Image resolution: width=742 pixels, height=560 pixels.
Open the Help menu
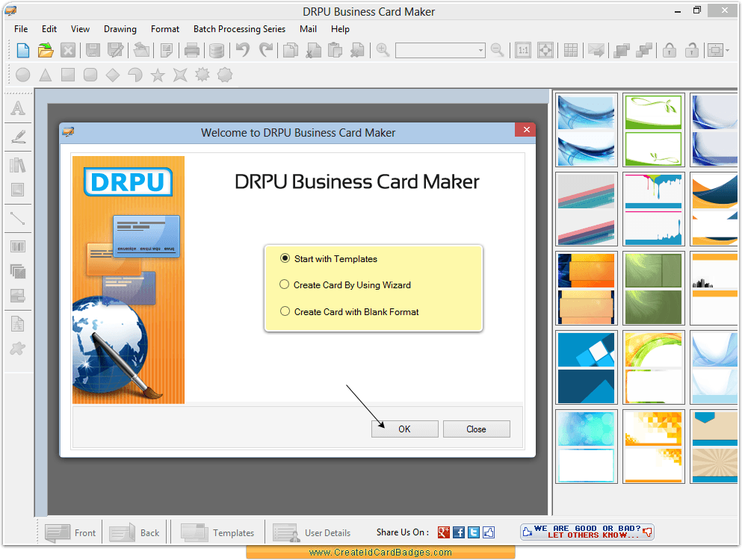click(x=340, y=29)
